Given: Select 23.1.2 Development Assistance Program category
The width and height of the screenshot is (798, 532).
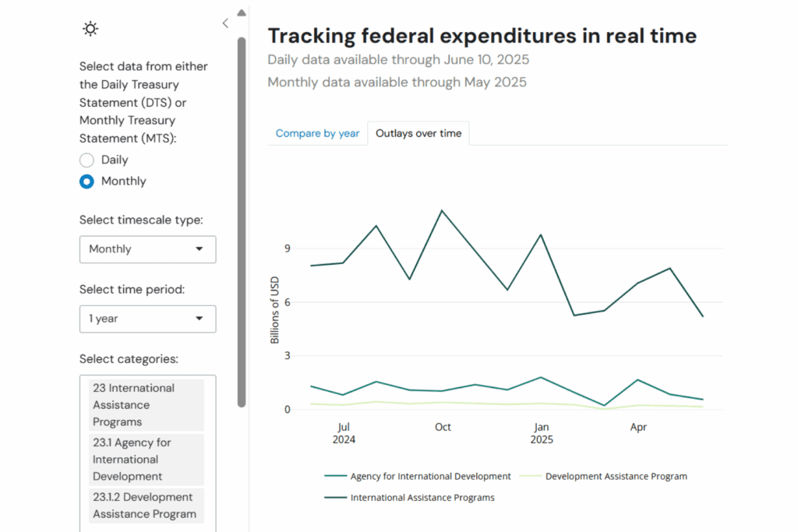Looking at the screenshot, I should [147, 505].
